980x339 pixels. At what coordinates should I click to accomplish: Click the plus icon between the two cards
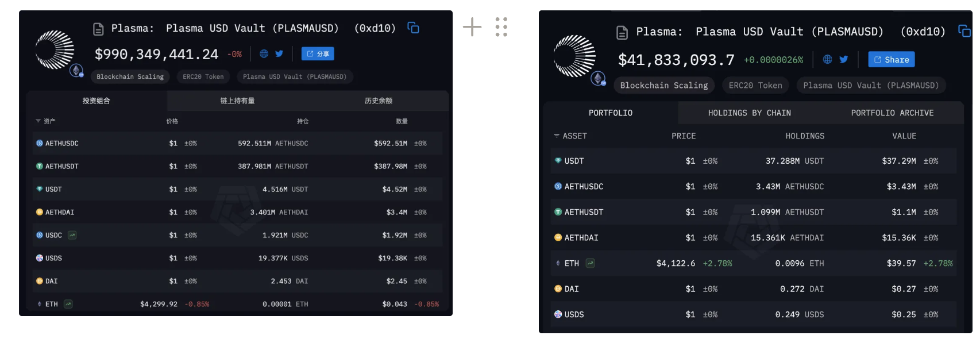pyautogui.click(x=472, y=26)
